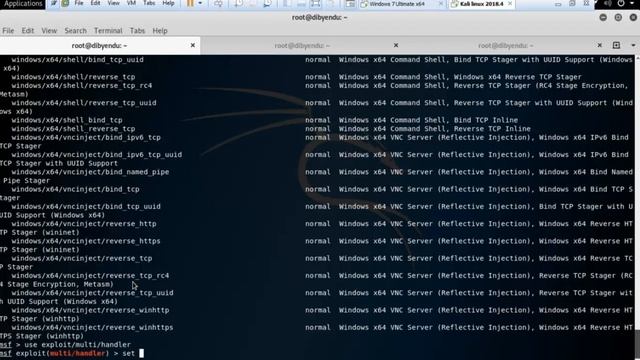Open the terminal File menu
The height and width of the screenshot is (360, 640).
point(8,31)
